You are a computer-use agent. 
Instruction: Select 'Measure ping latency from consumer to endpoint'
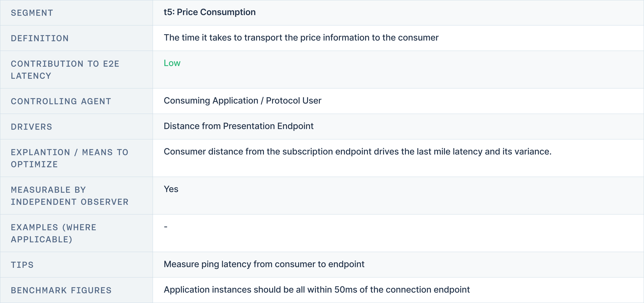(264, 264)
